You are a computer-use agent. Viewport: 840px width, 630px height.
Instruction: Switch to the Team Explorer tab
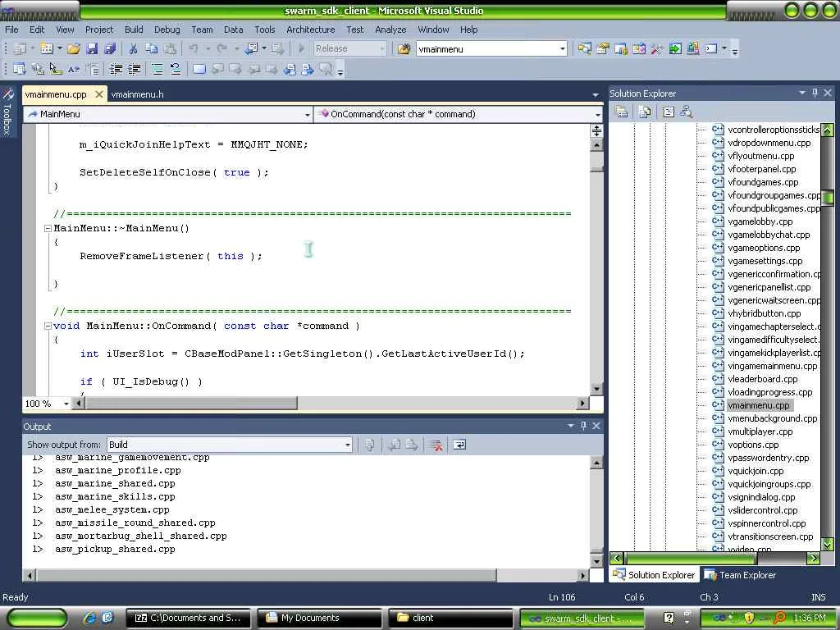coord(741,575)
